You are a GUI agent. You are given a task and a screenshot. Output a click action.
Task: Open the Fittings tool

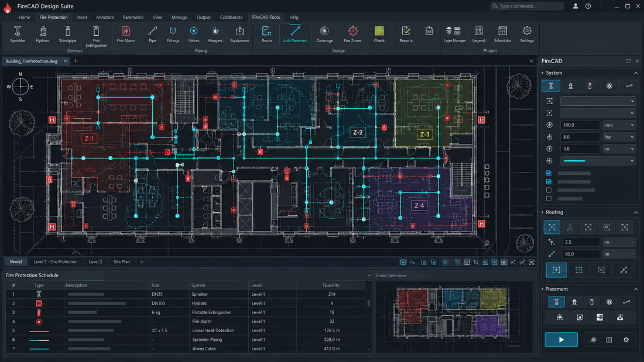(x=173, y=35)
